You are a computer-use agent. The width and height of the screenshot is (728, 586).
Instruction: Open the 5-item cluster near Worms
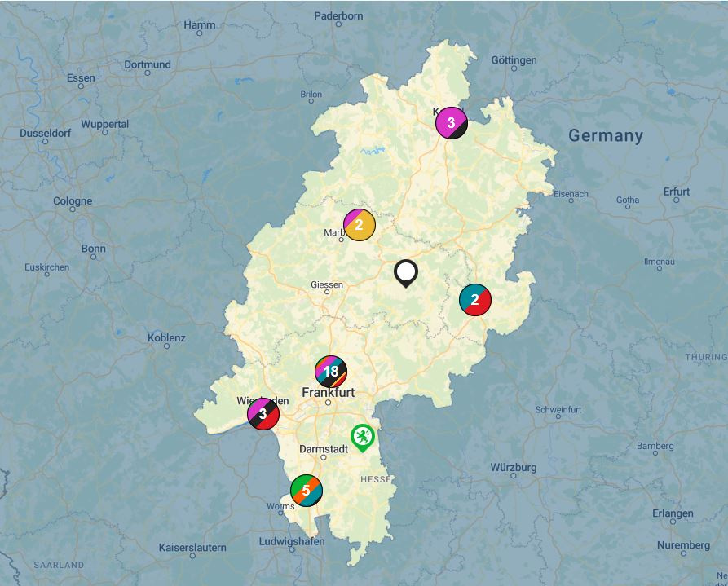pos(306,491)
